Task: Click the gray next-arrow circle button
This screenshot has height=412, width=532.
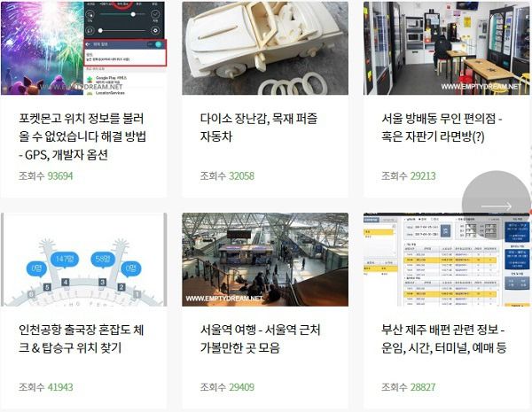Action: [x=496, y=205]
